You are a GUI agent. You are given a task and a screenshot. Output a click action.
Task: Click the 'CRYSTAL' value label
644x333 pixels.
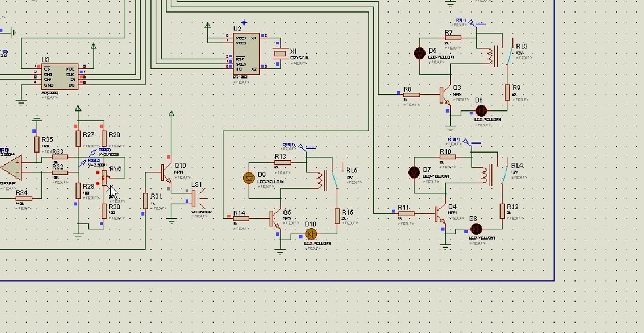click(300, 58)
